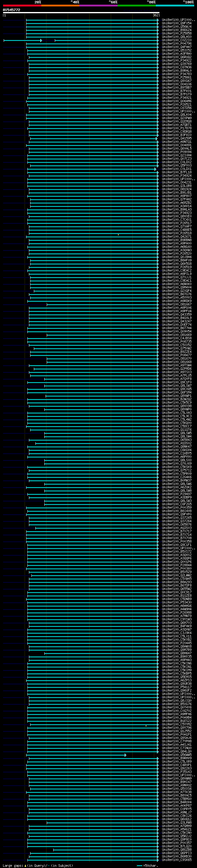This screenshot has width=197, height=868.
Task: Click hit label UniRef100_Q9XG67
Action: (x=177, y=81)
